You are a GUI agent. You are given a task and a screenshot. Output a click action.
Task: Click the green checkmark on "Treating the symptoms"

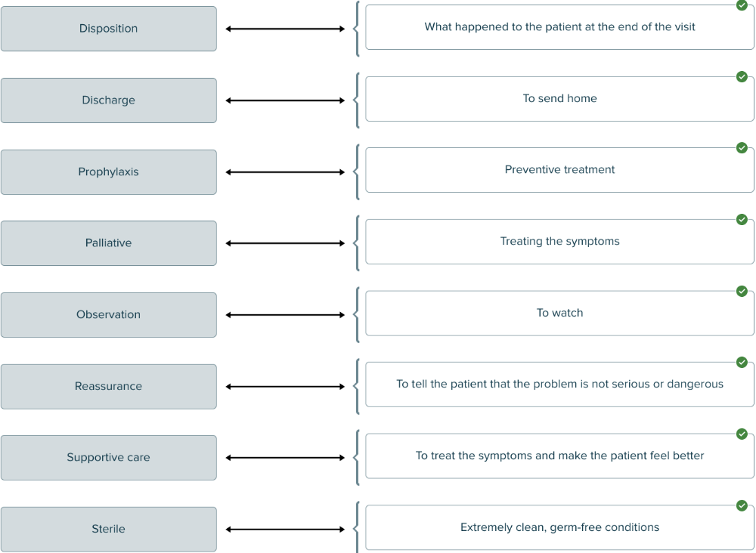coord(742,220)
